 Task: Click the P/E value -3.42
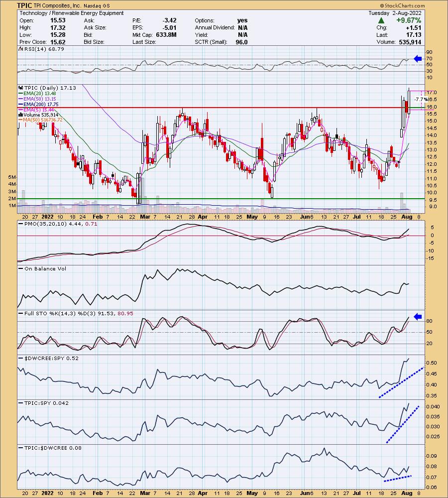click(169, 20)
